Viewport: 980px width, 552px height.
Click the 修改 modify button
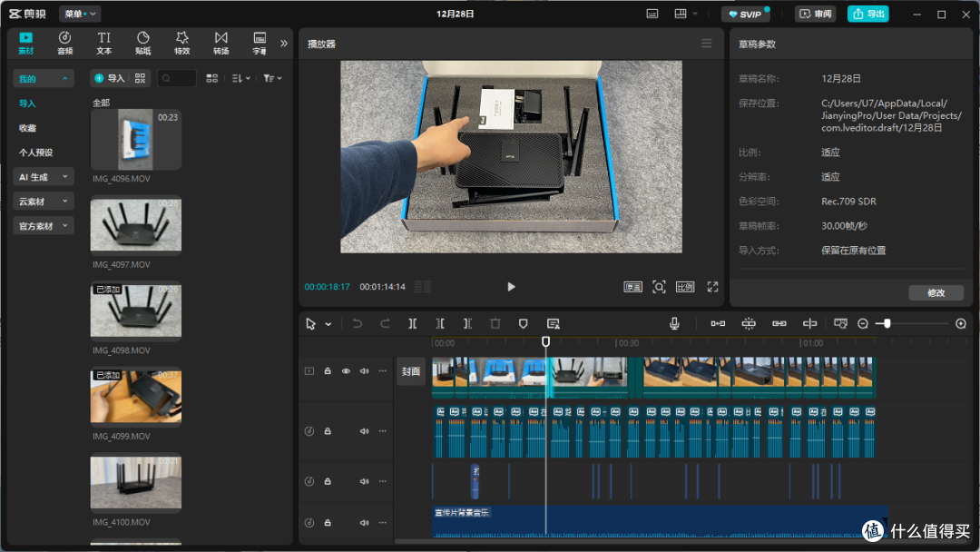pyautogui.click(x=936, y=292)
